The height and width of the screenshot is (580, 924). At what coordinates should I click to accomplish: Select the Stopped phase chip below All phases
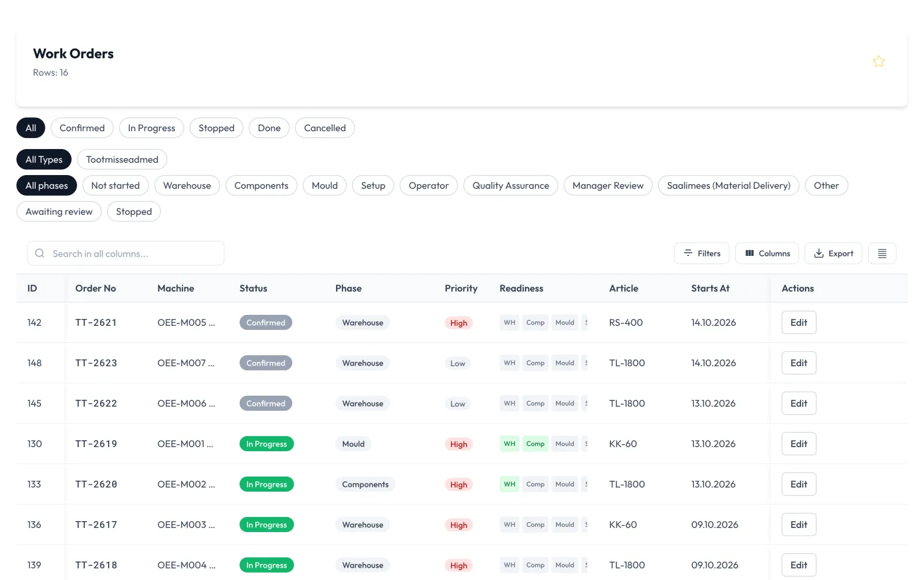[x=134, y=211]
